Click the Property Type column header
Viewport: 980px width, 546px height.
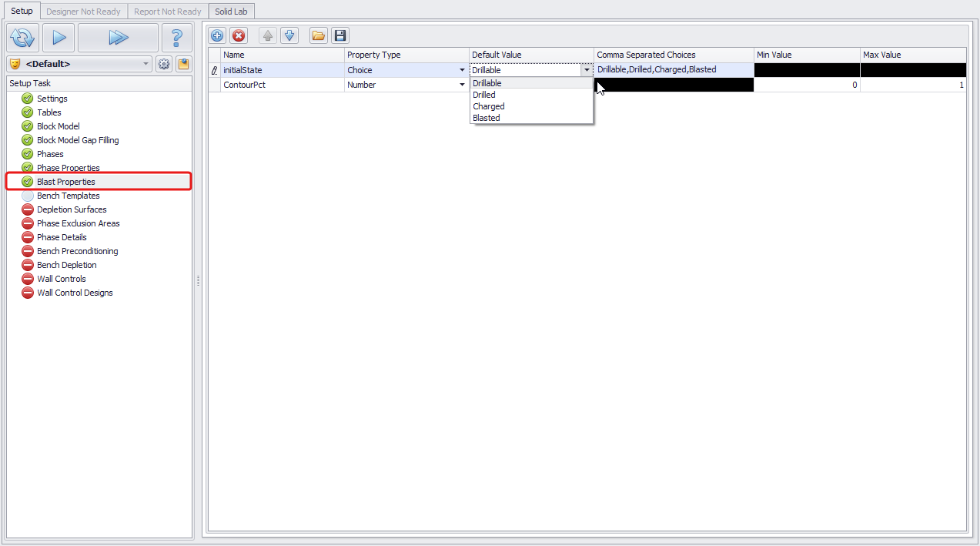(x=407, y=55)
